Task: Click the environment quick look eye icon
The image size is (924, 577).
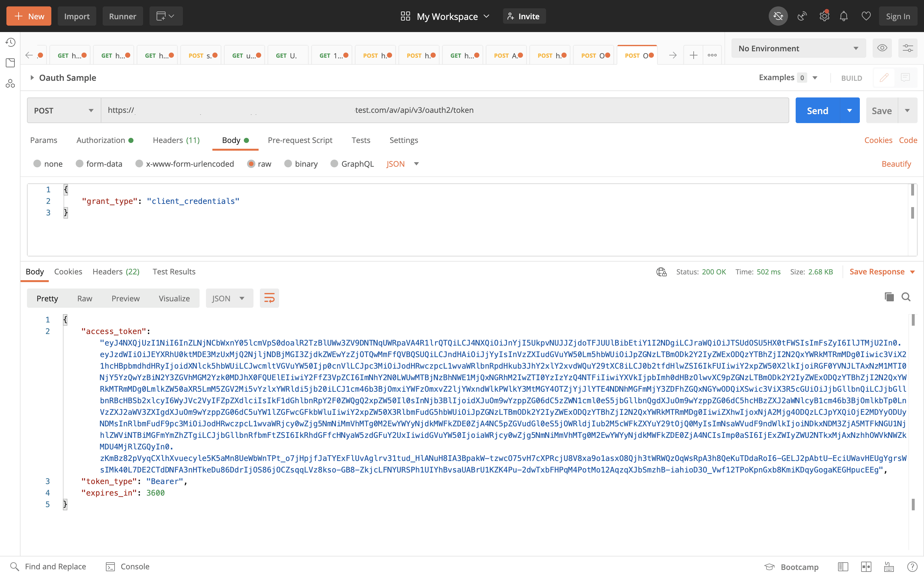Action: click(x=882, y=48)
